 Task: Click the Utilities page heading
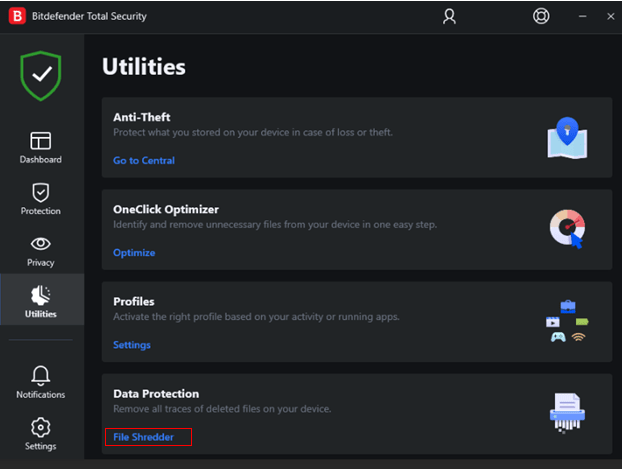(144, 67)
